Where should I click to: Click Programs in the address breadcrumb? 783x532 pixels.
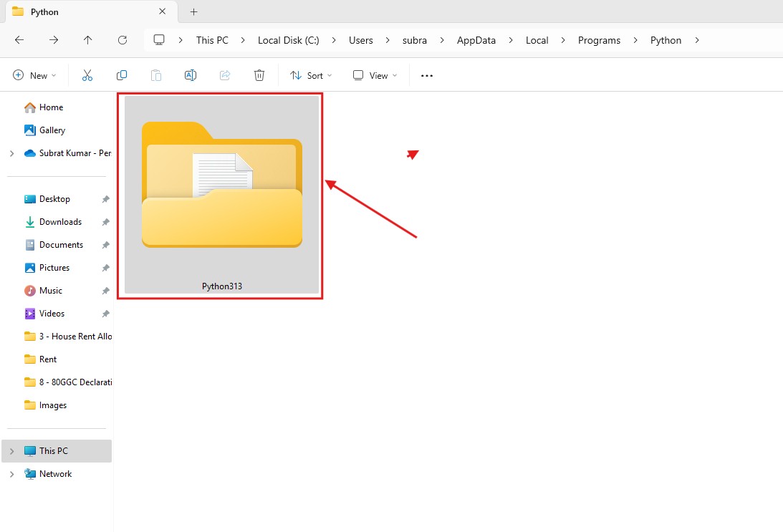tap(599, 40)
